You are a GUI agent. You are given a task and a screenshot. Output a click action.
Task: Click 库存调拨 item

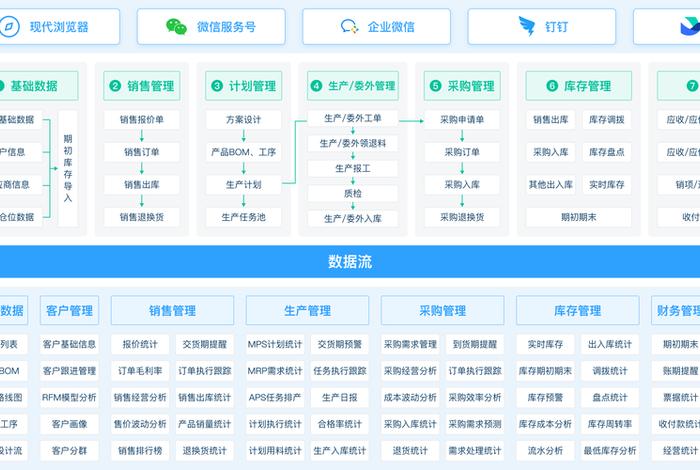(607, 120)
